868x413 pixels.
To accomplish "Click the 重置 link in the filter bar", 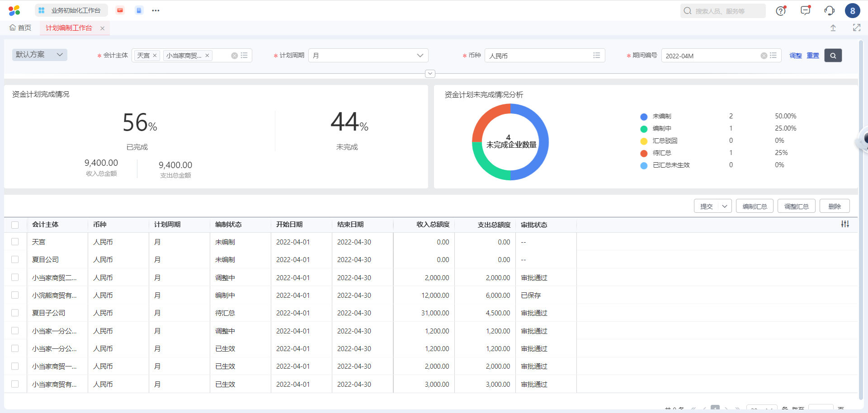I will pyautogui.click(x=813, y=56).
